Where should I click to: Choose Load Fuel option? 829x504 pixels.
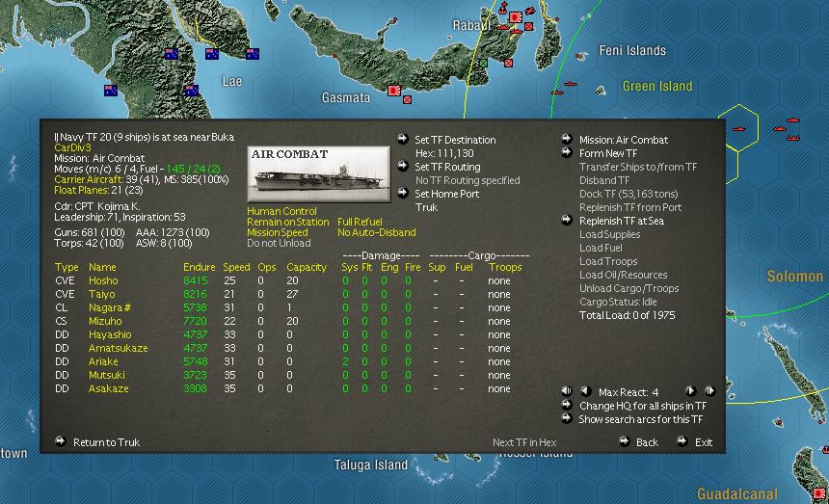(x=601, y=248)
